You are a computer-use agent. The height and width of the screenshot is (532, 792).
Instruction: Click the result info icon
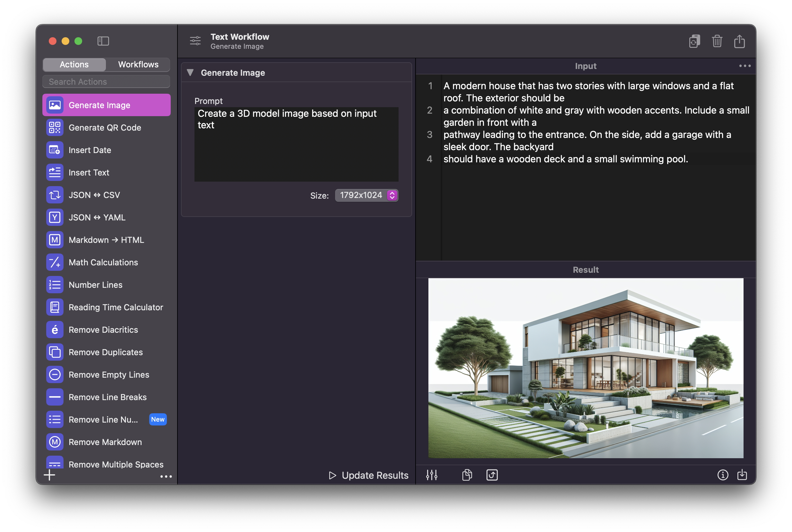pos(722,475)
